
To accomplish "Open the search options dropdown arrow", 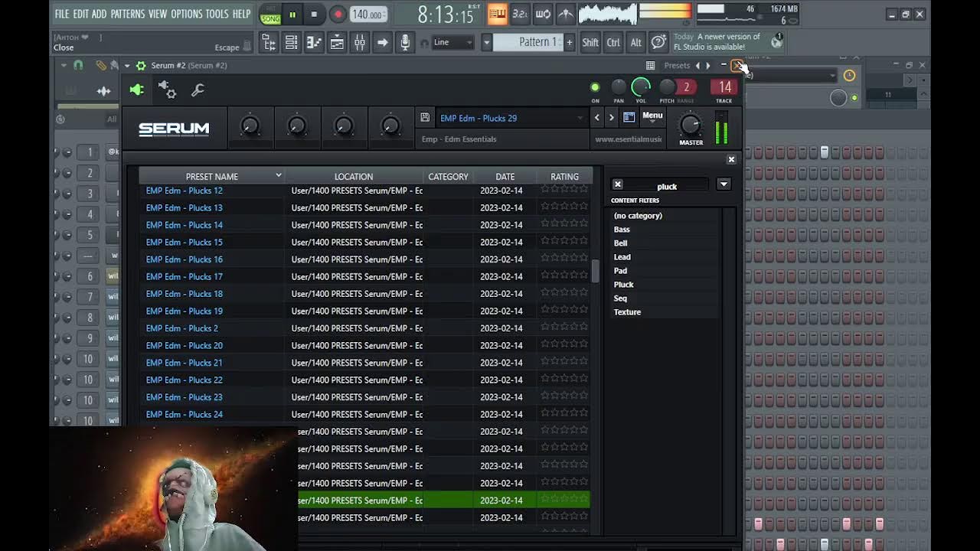I will coord(724,184).
